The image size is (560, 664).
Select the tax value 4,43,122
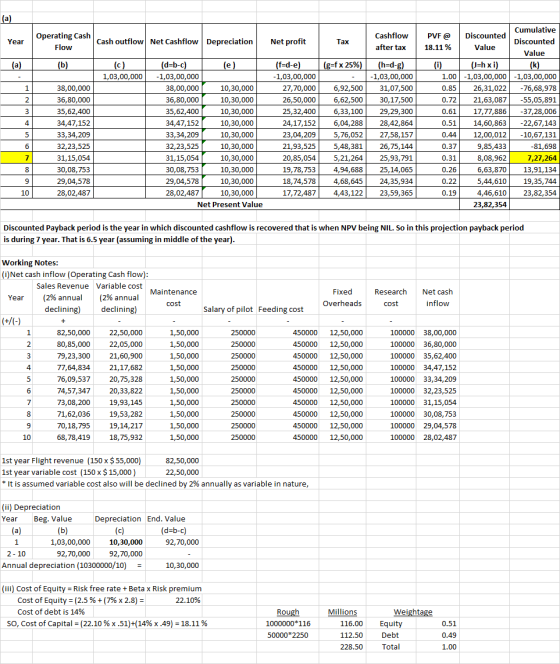pyautogui.click(x=348, y=193)
